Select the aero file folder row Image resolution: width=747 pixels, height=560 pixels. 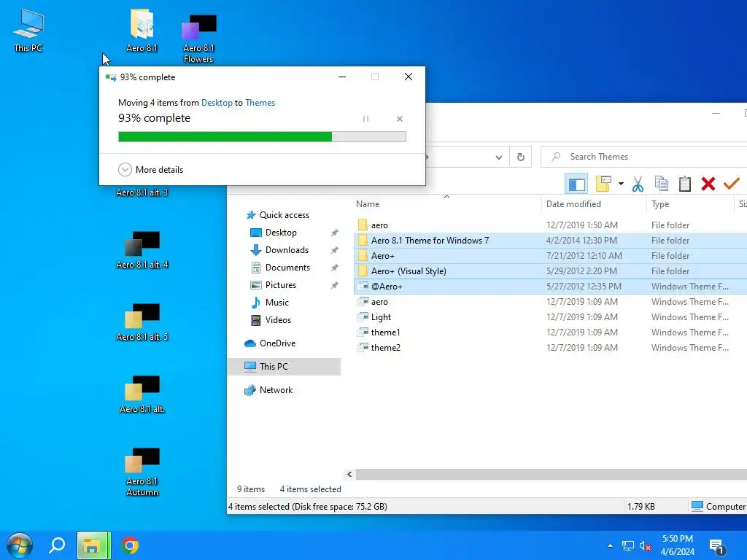(x=550, y=225)
